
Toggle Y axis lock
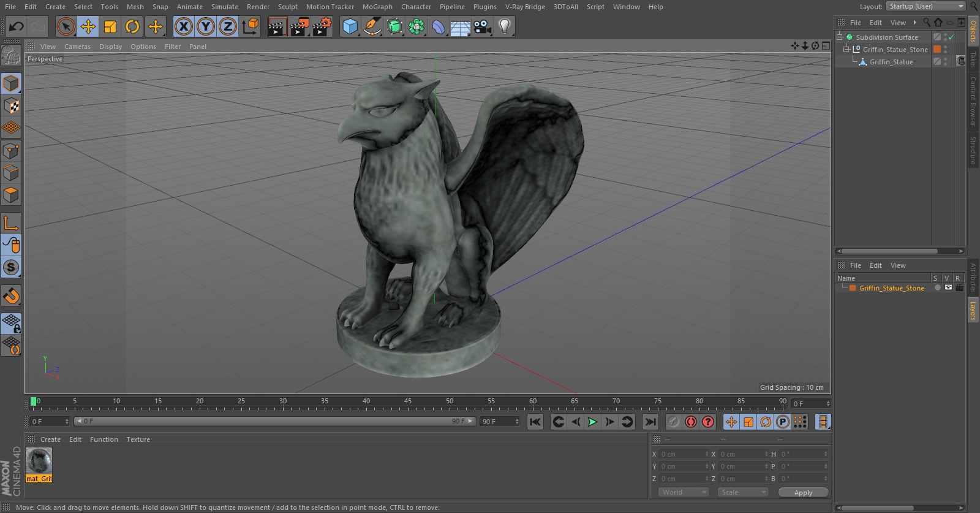click(x=206, y=26)
